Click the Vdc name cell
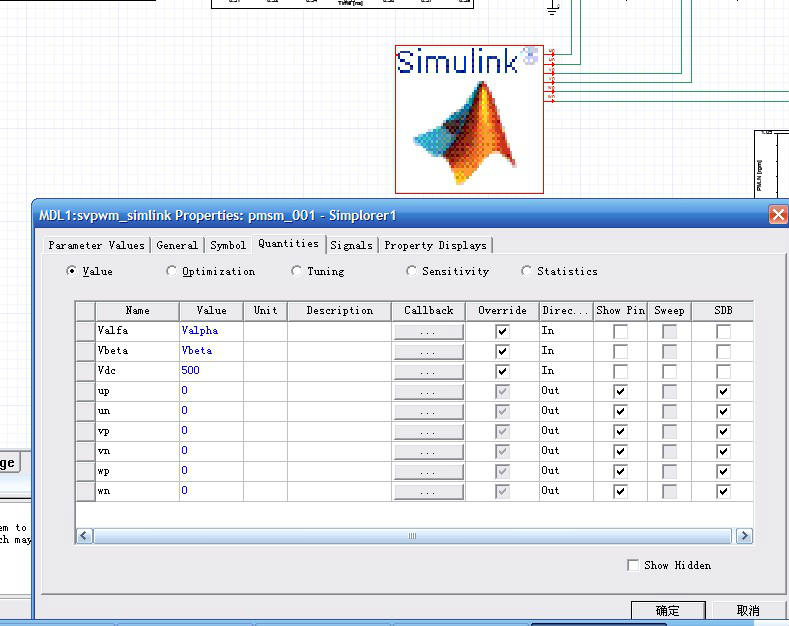Screen dimensions: 789x626 137,371
